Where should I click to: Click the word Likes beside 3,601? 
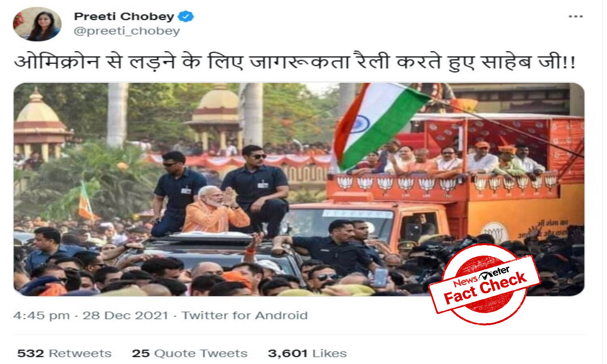[x=329, y=353]
